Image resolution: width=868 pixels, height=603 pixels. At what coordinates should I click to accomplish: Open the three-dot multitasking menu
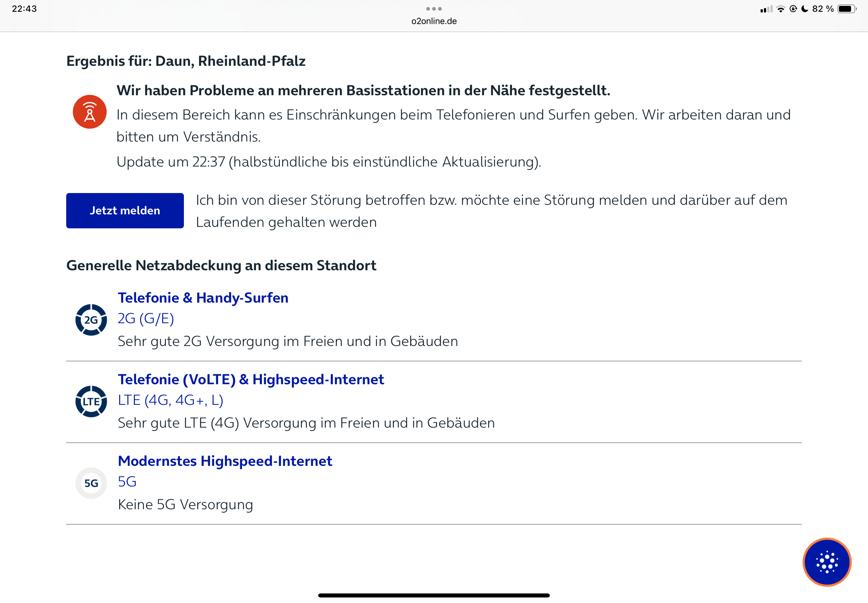point(434,9)
